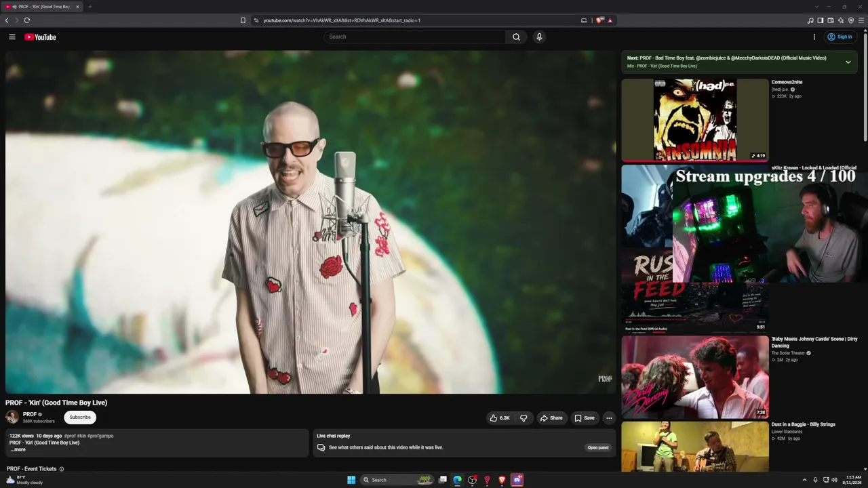Viewport: 868px width, 488px height.
Task: Open the browser main menu
Action: click(861, 20)
